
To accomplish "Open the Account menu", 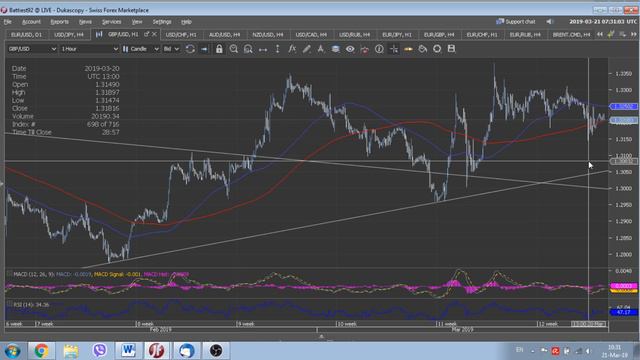I will (31, 22).
